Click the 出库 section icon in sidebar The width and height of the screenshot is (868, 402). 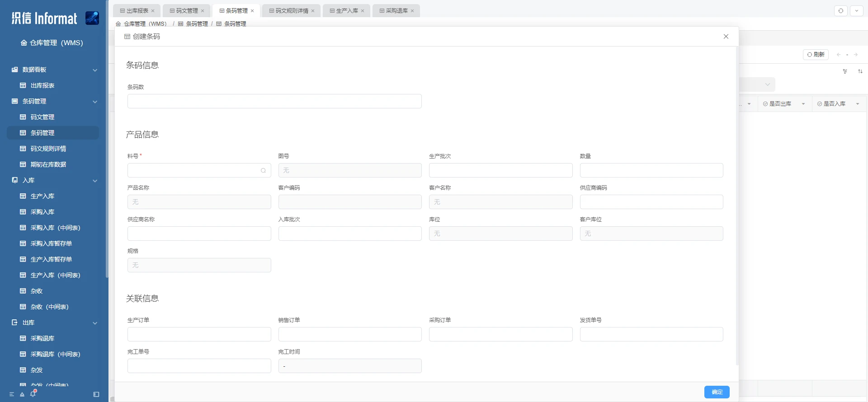tap(15, 323)
